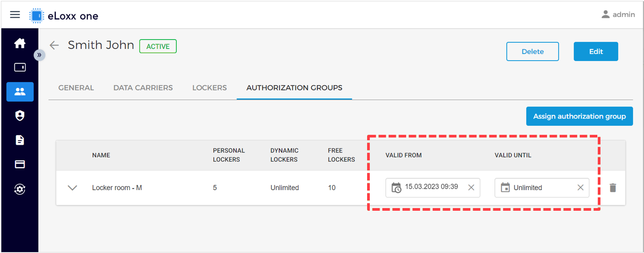644x253 pixels.
Task: Open the lockers sidebar icon
Action: pos(20,67)
